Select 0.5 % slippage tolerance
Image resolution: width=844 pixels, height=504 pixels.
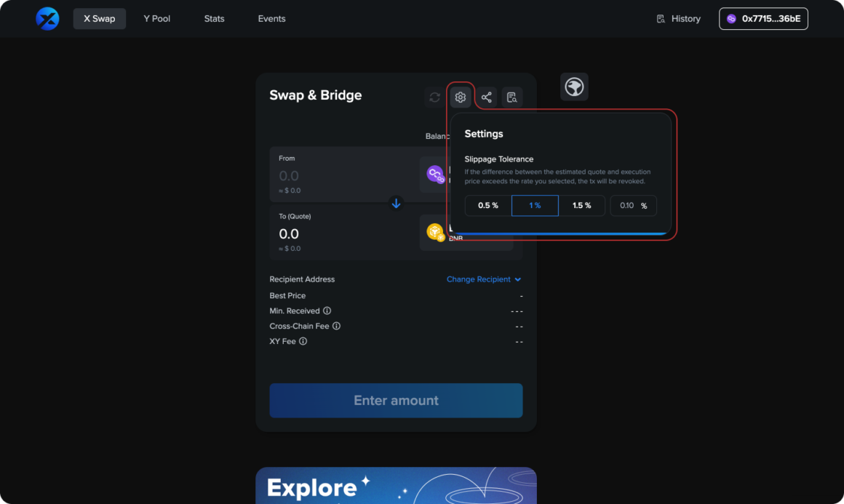tap(487, 205)
